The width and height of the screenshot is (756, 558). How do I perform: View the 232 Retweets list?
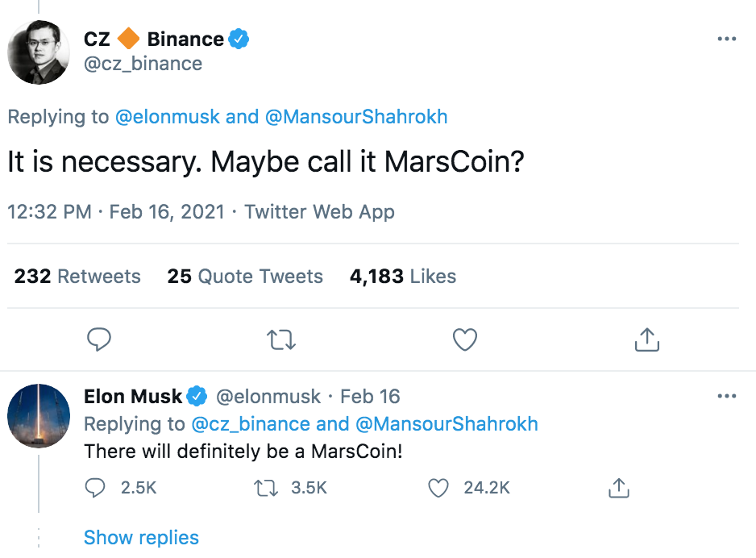coord(77,276)
